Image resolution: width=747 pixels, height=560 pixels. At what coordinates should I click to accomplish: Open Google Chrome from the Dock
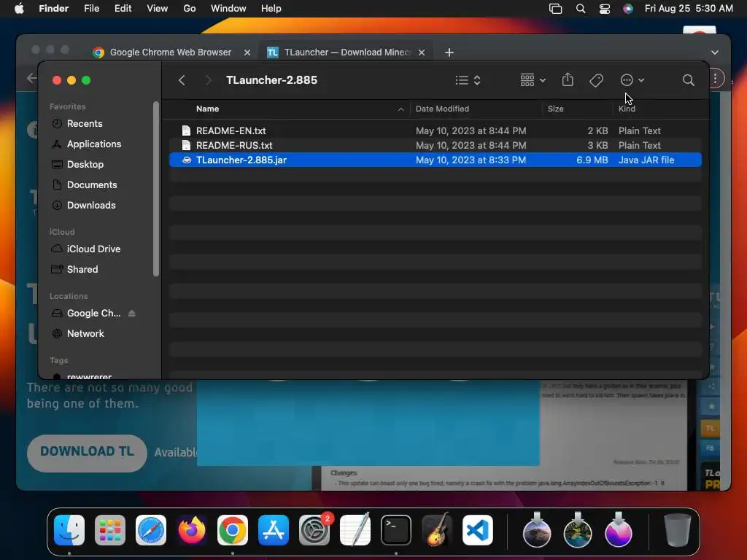coord(233,531)
